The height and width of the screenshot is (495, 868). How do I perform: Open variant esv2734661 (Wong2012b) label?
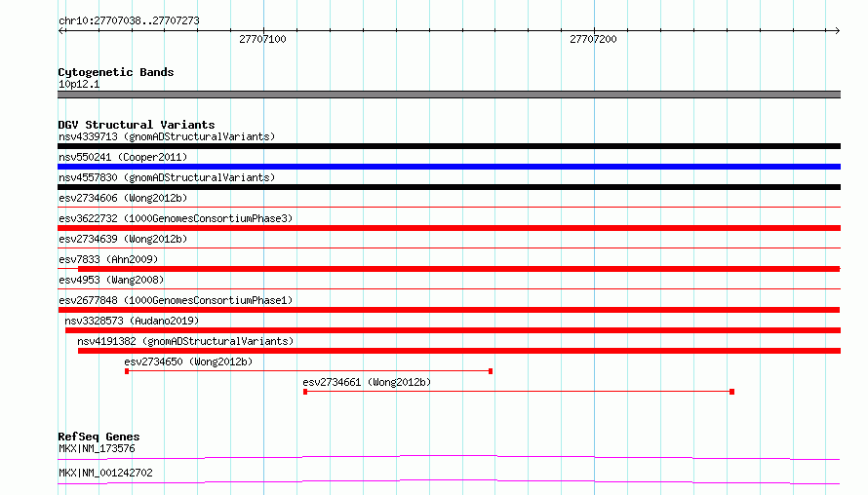tap(367, 382)
